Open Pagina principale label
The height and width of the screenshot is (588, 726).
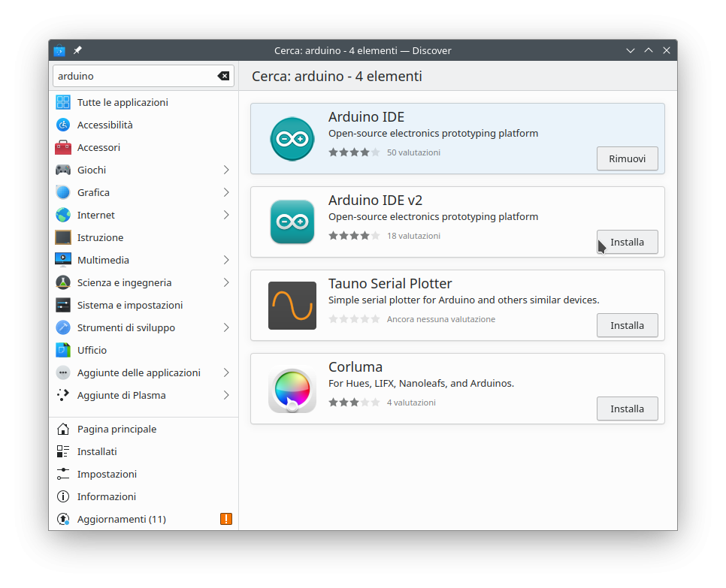[117, 430]
